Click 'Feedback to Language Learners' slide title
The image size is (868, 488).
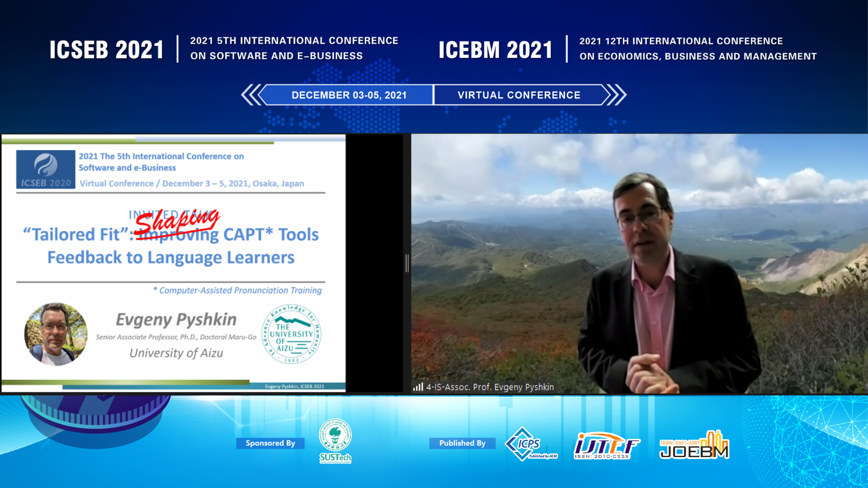coord(171,258)
